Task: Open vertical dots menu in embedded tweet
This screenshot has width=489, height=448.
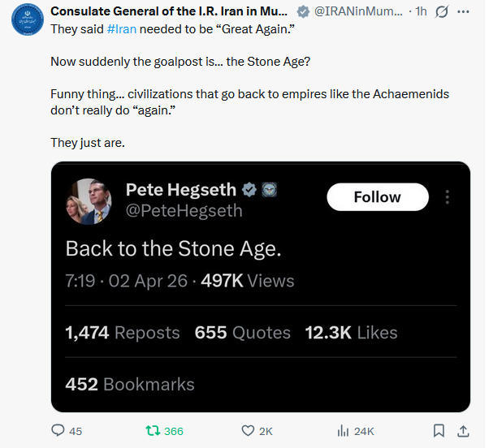Action: pos(447,197)
